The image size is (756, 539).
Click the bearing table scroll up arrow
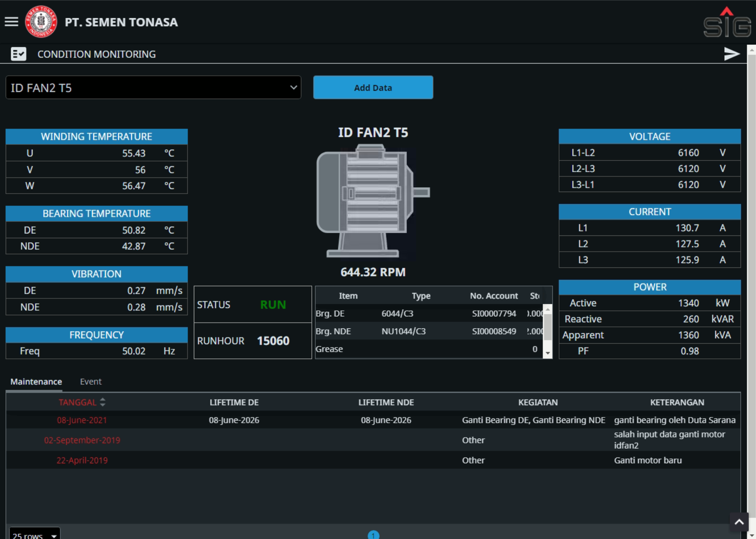(x=548, y=309)
